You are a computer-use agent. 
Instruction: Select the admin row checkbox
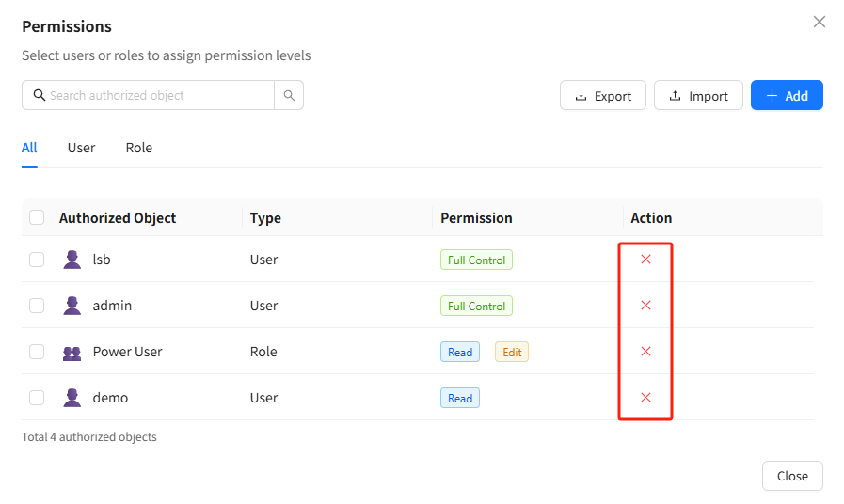point(37,306)
